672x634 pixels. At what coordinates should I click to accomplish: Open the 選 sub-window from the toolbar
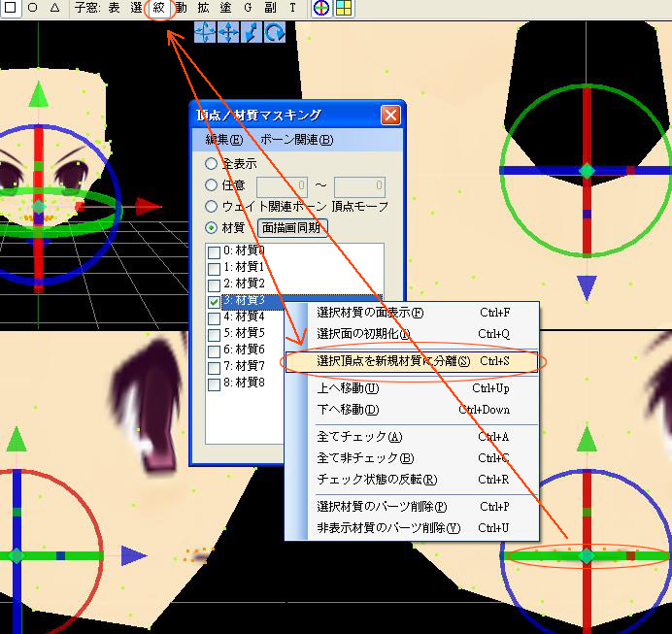(136, 8)
